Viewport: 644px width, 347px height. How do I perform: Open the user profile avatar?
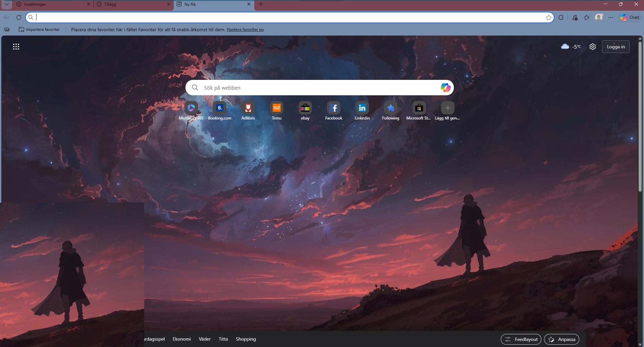pyautogui.click(x=599, y=17)
